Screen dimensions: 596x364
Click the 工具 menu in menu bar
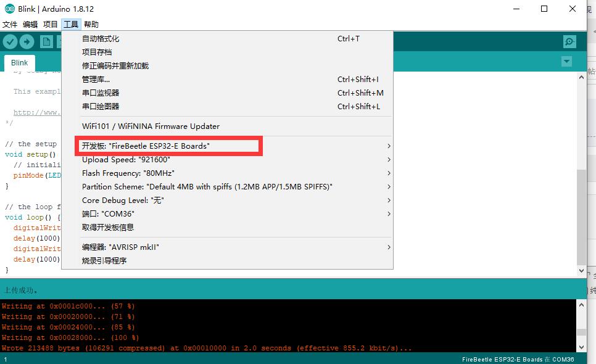coord(71,24)
